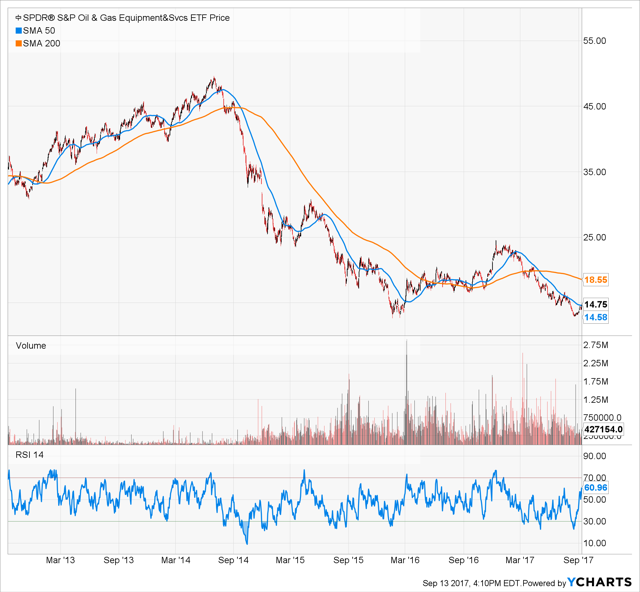Click the Sep '15 date axis label
This screenshot has height=592, width=640.
click(348, 560)
